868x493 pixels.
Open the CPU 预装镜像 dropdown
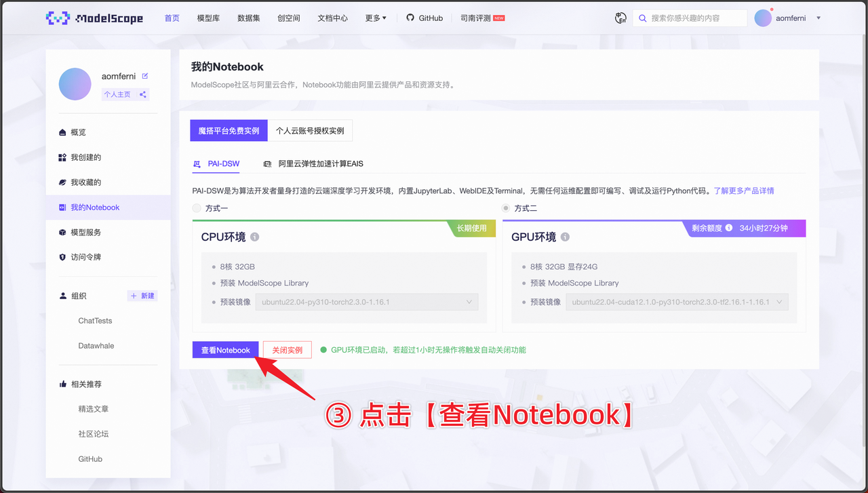(367, 302)
